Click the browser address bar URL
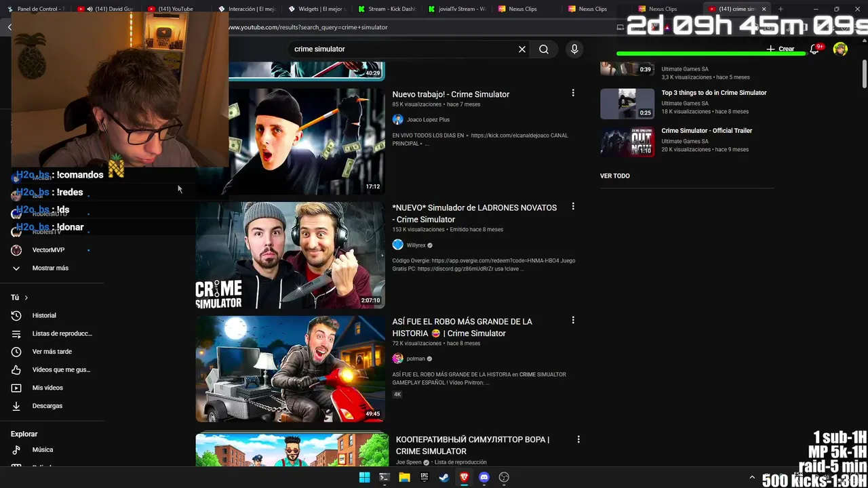The height and width of the screenshot is (488, 868). click(x=309, y=27)
